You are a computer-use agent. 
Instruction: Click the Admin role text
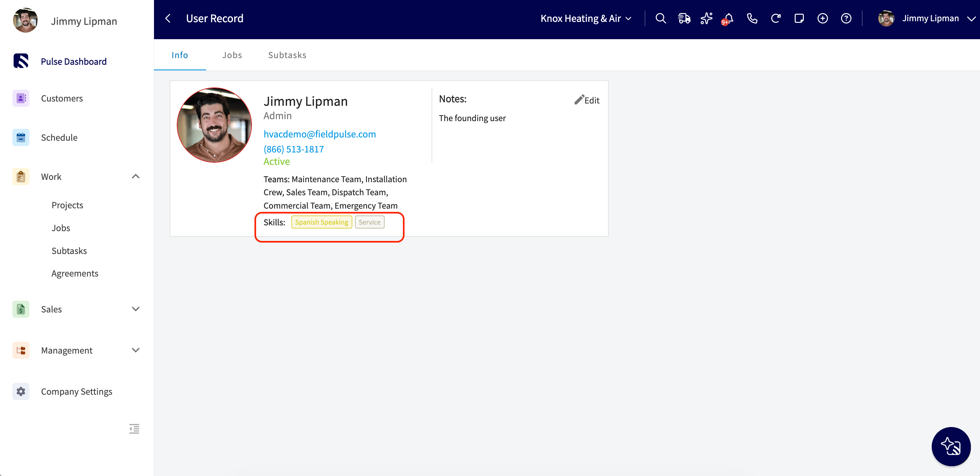pos(278,115)
